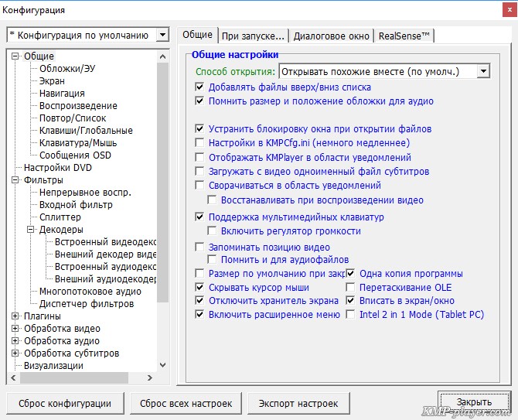This screenshot has height=420, width=518.
Task: Check "Помнить и для аудиофайлов" option
Action: 212,260
